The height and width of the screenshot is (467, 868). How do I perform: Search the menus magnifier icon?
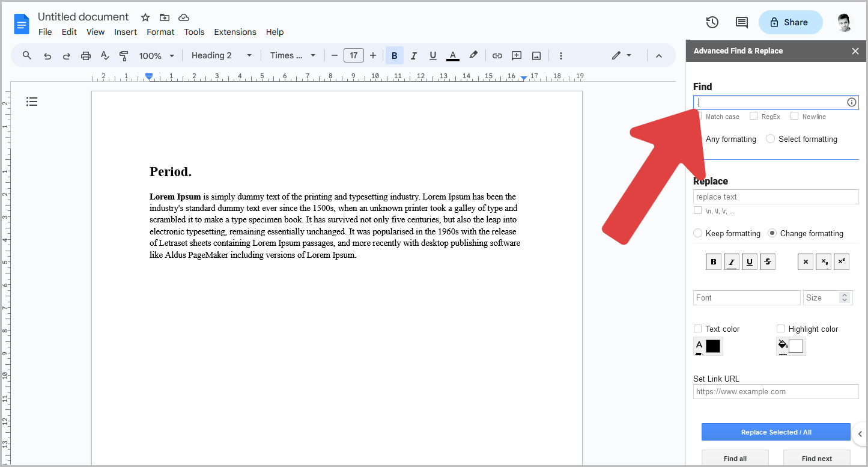click(x=27, y=55)
